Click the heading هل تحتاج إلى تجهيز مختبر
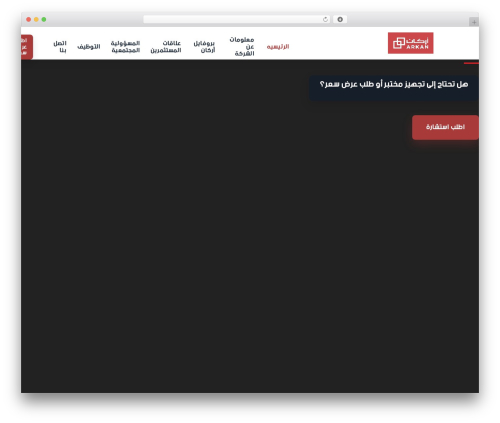Image resolution: width=500 pixels, height=423 pixels. point(394,85)
